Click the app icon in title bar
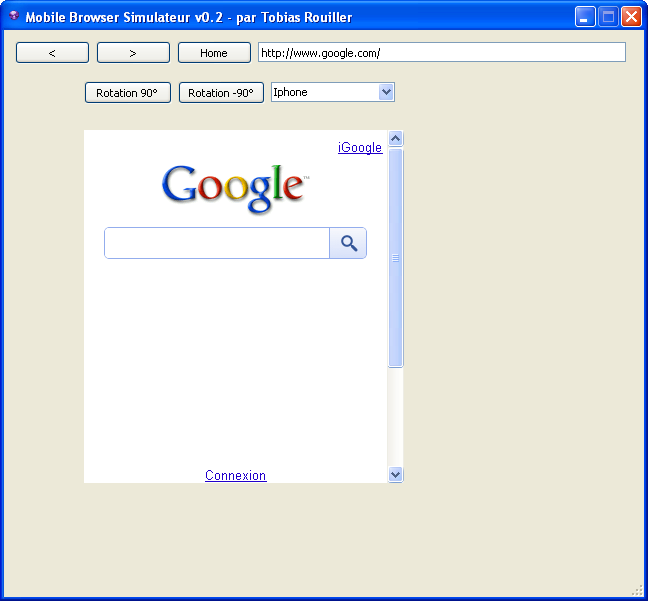 point(14,16)
